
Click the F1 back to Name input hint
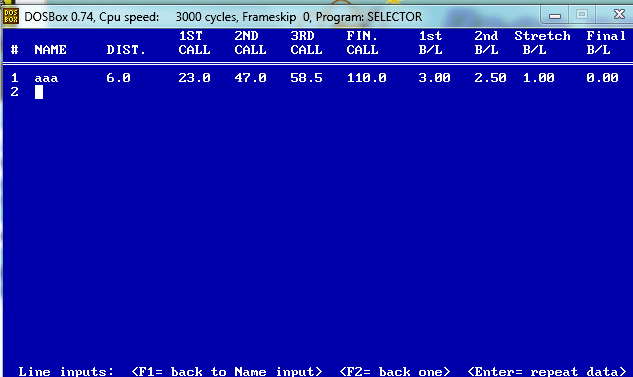click(x=227, y=371)
